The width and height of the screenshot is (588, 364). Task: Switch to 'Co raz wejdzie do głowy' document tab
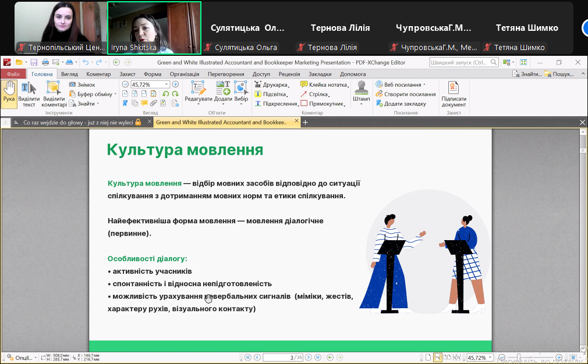click(78, 123)
